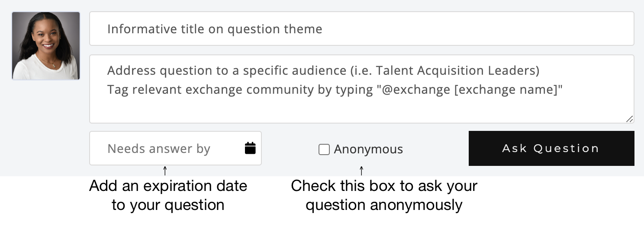Click the "Needs answer by" placeholder text
This screenshot has width=644, height=235.
pos(159,149)
